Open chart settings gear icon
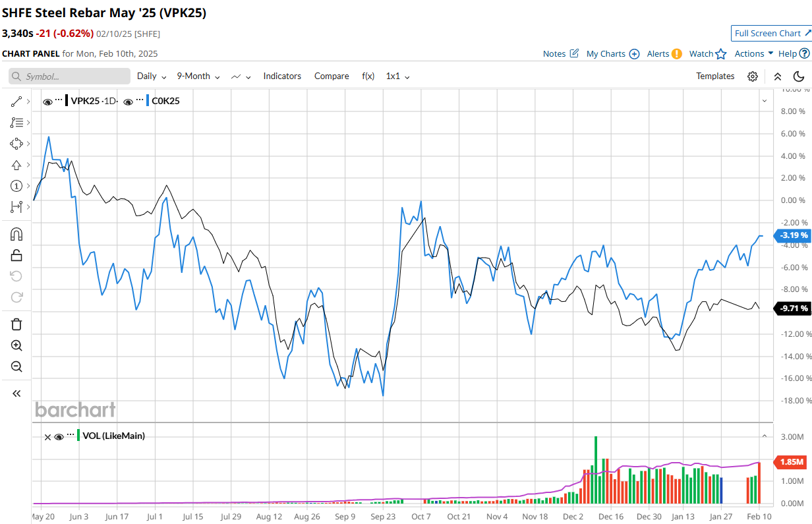 pos(753,76)
